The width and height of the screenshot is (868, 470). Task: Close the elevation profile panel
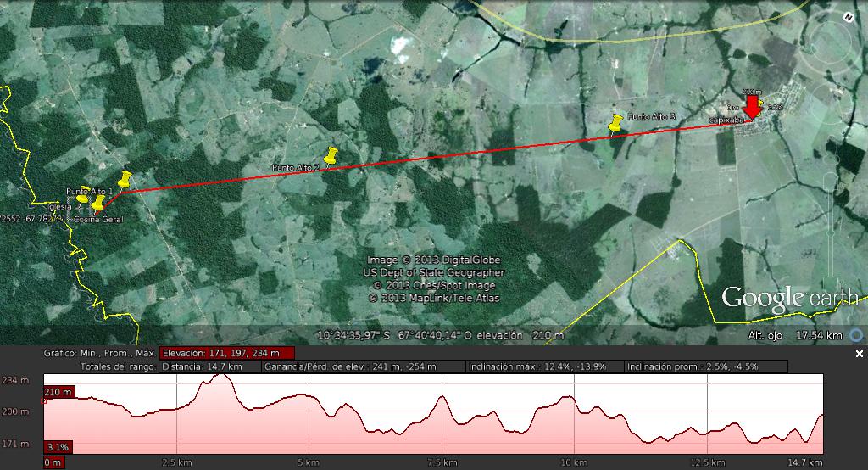(859, 354)
